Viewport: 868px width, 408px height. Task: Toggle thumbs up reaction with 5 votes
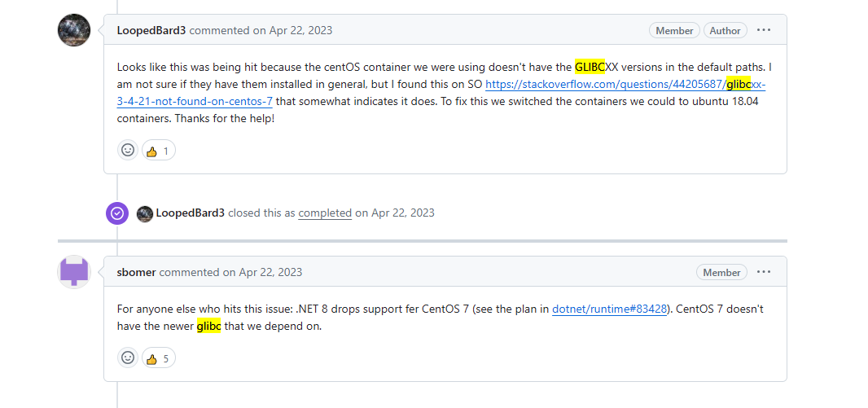[x=159, y=358]
